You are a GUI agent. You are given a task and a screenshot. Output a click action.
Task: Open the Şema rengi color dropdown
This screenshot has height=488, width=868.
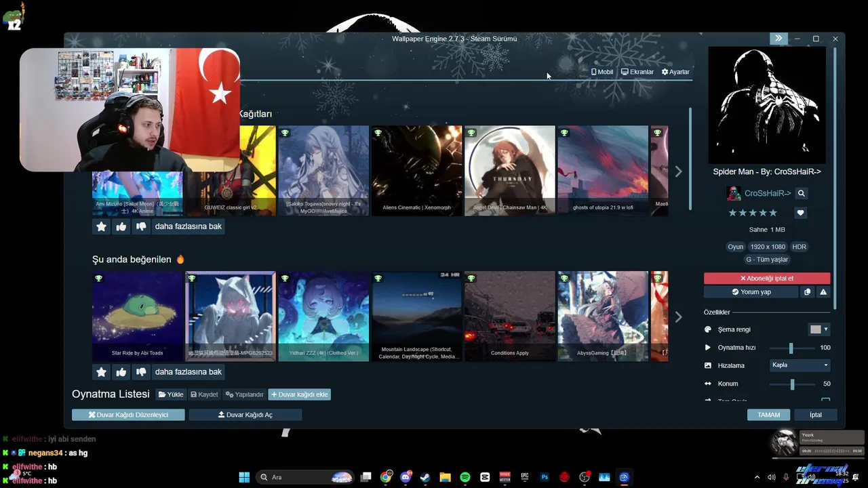825,329
